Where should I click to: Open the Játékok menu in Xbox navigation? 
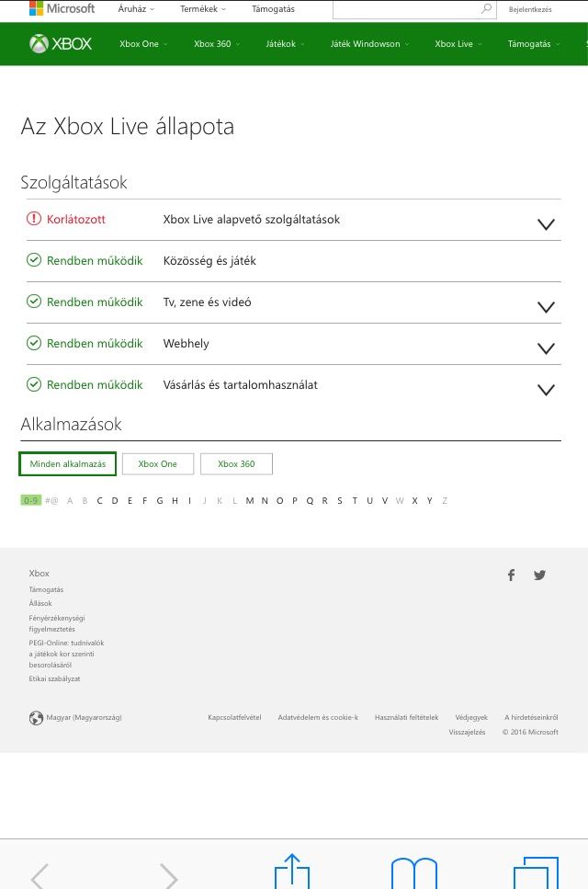[280, 44]
